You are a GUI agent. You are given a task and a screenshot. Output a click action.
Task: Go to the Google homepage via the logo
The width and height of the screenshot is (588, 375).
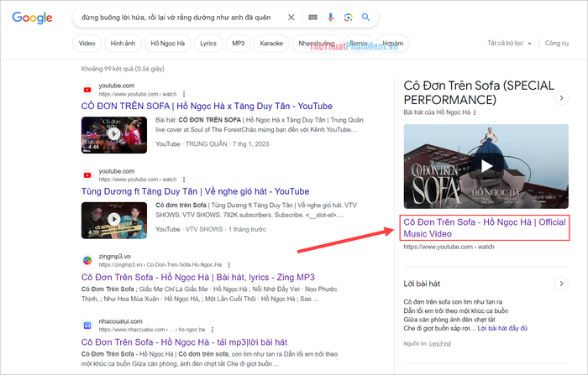[x=33, y=18]
